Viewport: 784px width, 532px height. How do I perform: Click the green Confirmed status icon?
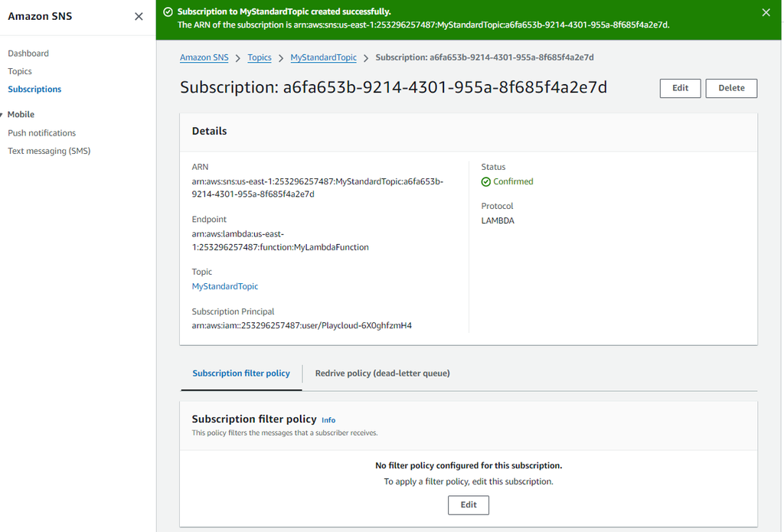(486, 182)
